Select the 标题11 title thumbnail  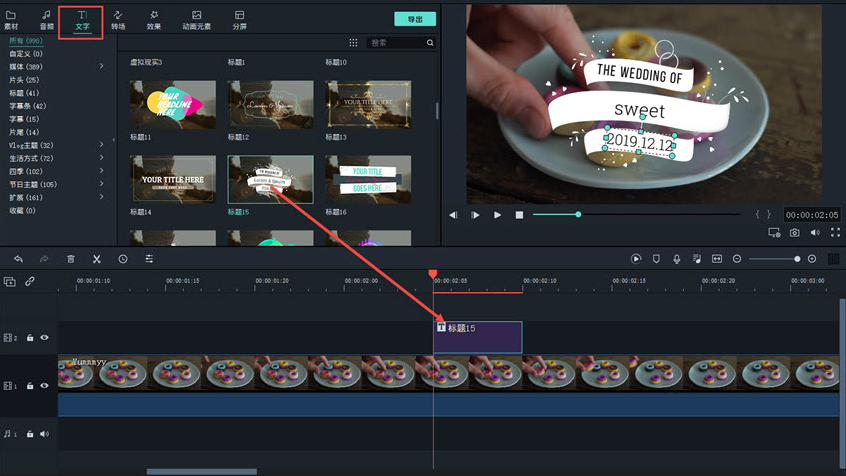click(173, 105)
